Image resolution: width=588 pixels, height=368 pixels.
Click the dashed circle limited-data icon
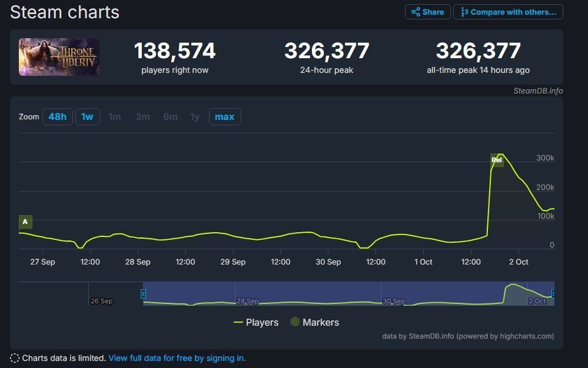pyautogui.click(x=15, y=358)
